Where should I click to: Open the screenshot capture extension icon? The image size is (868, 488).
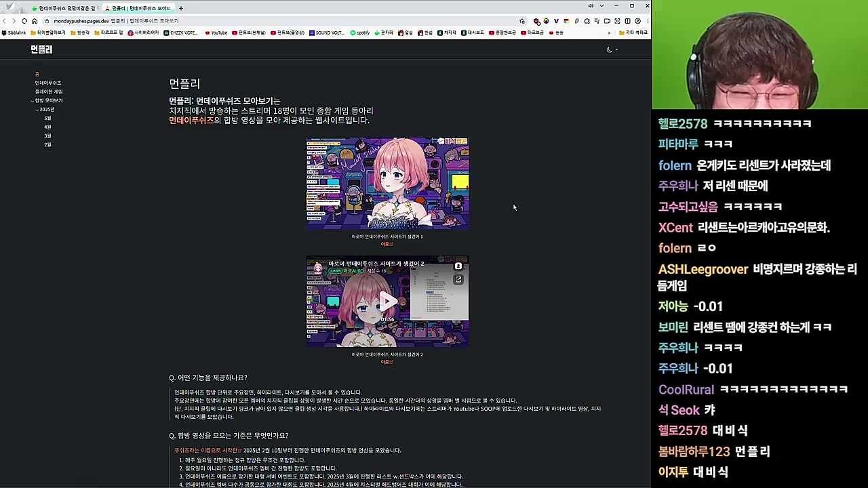617,21
